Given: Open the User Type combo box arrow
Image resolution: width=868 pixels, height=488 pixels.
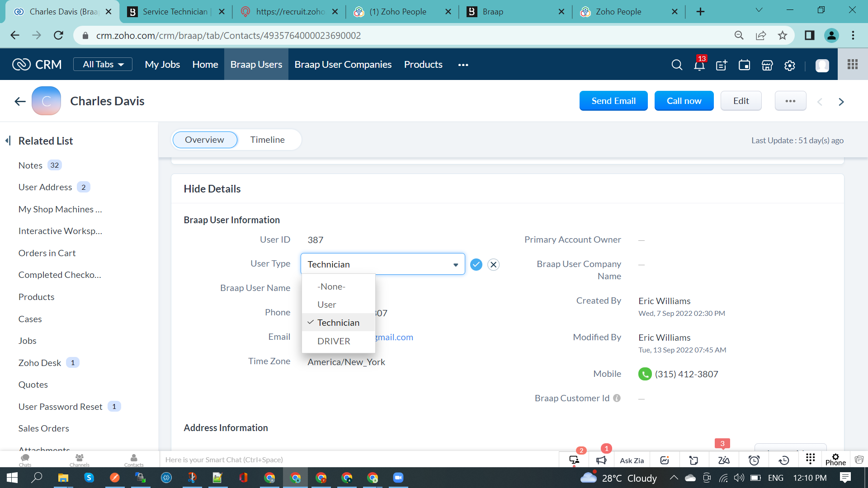Looking at the screenshot, I should click(456, 265).
